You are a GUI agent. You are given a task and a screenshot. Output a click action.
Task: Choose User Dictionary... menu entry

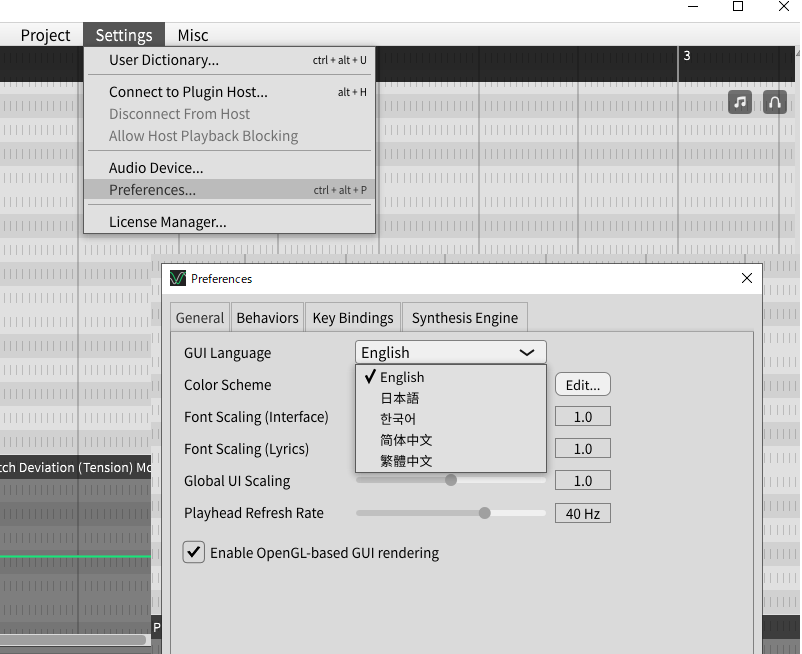coord(229,60)
